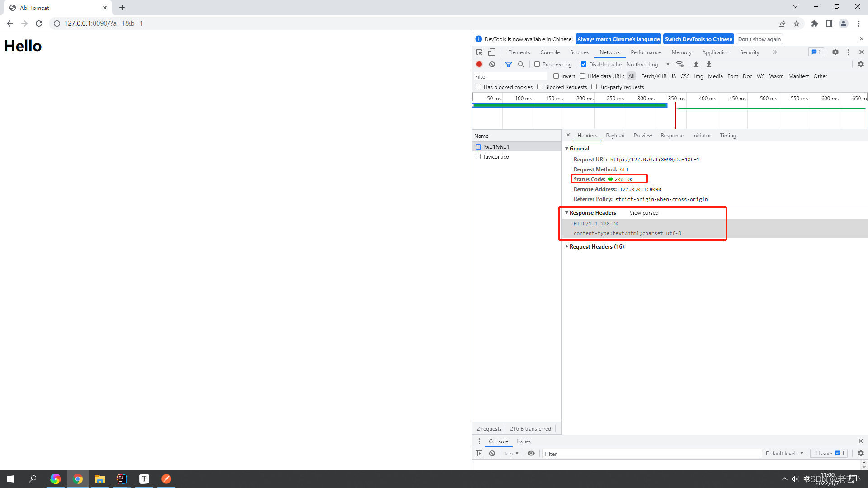Uncheck the Disable cache checkbox
868x488 pixels.
coord(584,64)
